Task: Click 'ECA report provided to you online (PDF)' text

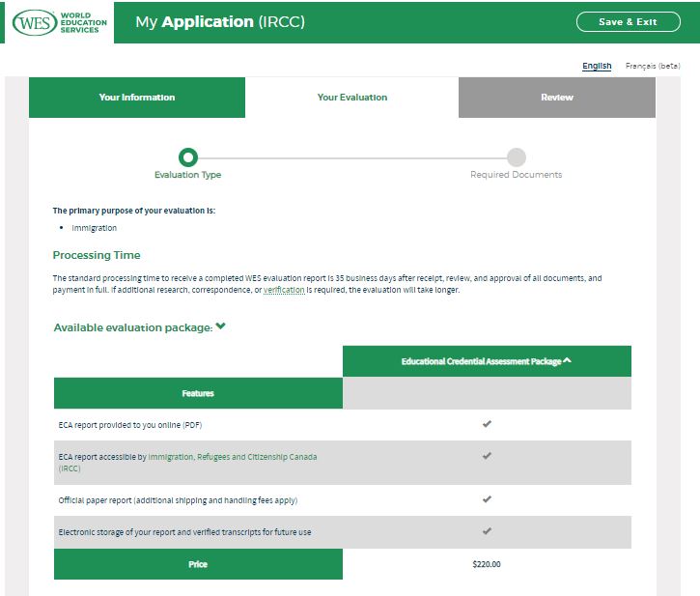Action: (130, 425)
